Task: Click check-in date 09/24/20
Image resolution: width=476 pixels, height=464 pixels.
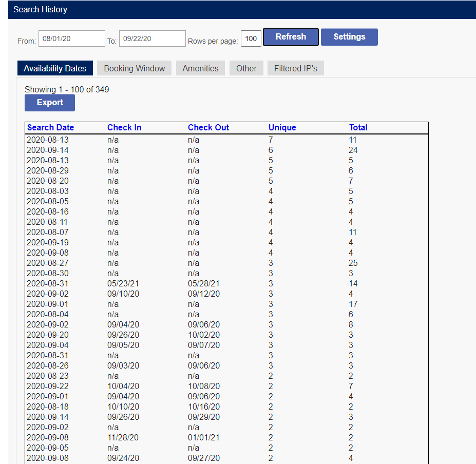Action: point(123,458)
